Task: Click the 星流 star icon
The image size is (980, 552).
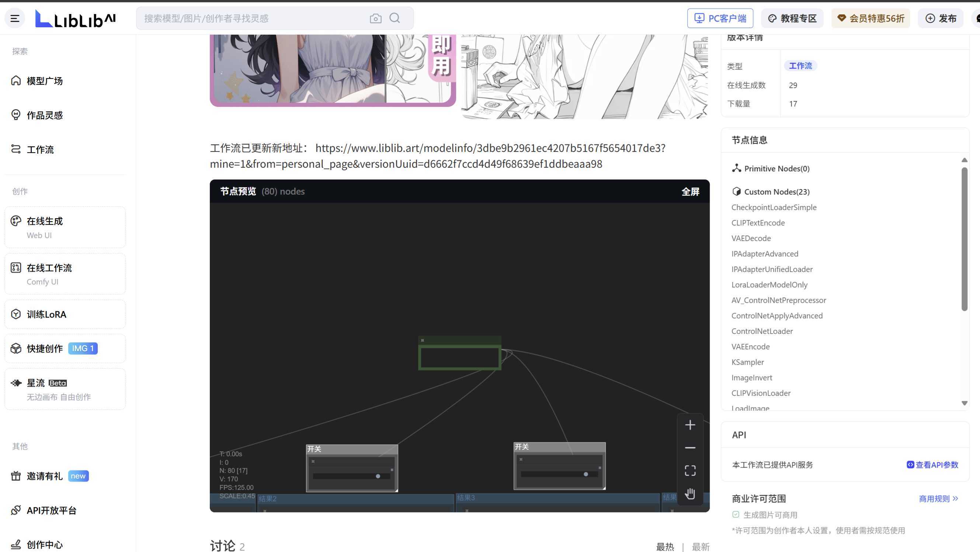Action: 15,383
